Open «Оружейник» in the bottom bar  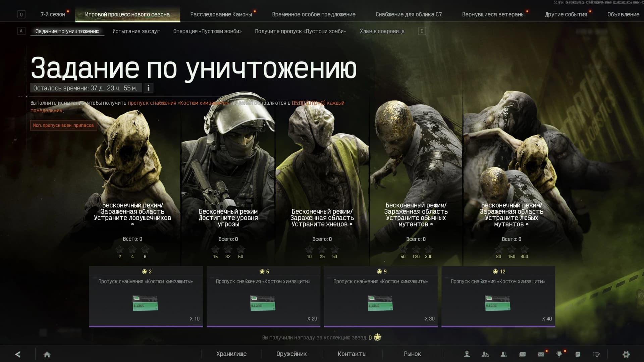click(x=291, y=354)
